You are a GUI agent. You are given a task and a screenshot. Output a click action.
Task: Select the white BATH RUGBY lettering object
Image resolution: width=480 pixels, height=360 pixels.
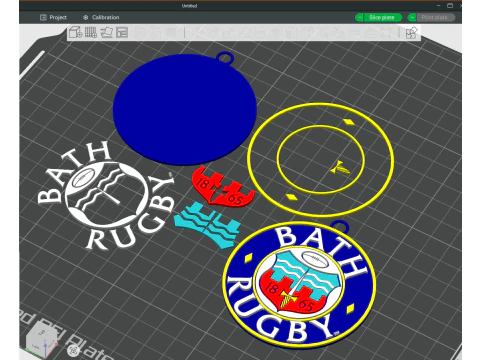pyautogui.click(x=105, y=197)
